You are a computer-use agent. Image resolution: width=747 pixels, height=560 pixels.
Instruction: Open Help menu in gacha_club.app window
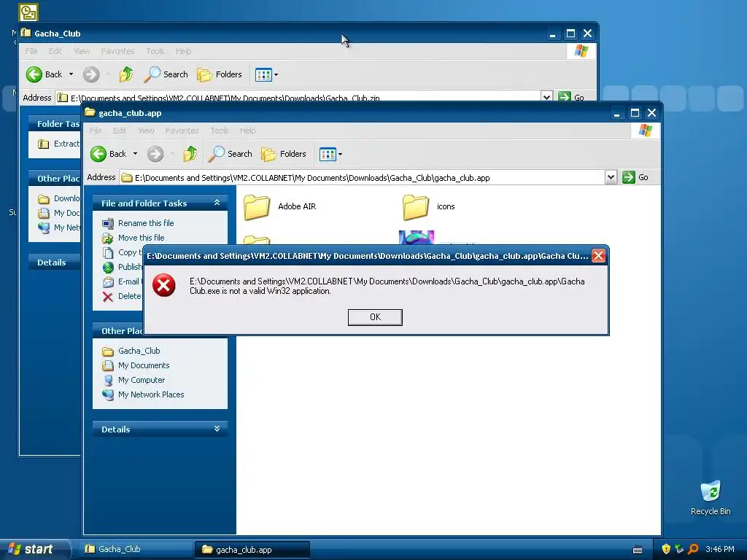[x=247, y=131]
